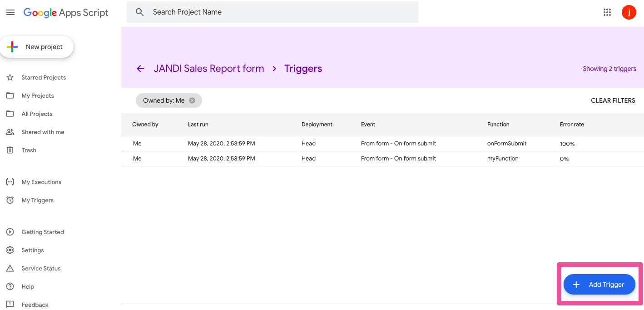Type in Search Project Name field
Image resolution: width=644 pixels, height=310 pixels.
point(282,12)
